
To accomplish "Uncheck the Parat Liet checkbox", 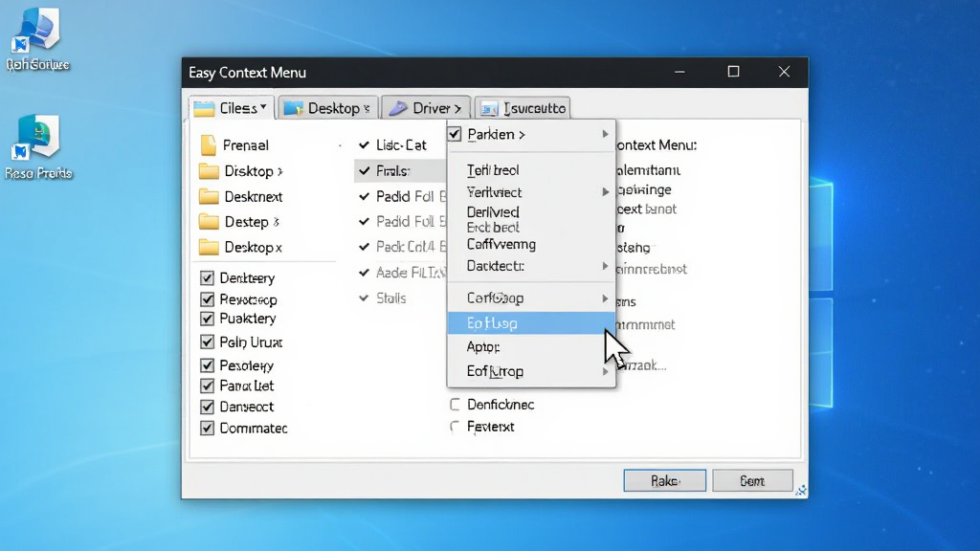I will [207, 386].
